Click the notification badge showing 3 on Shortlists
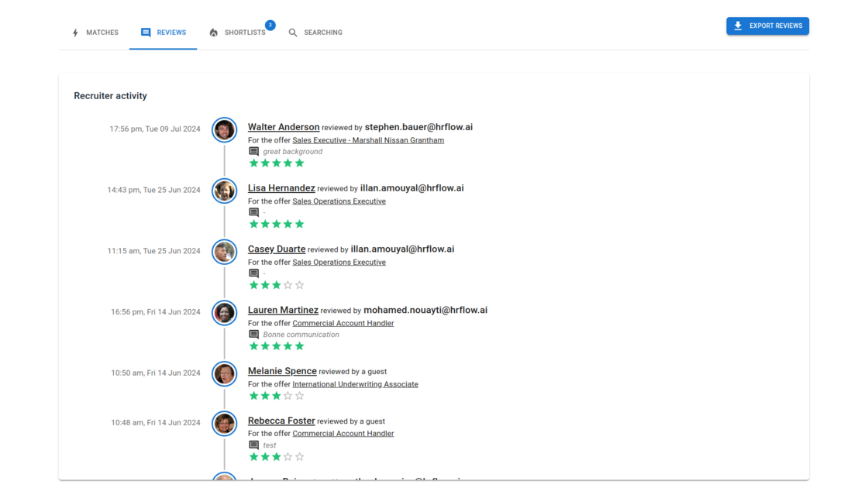Image resolution: width=868 pixels, height=488 pixels. pyautogui.click(x=270, y=24)
